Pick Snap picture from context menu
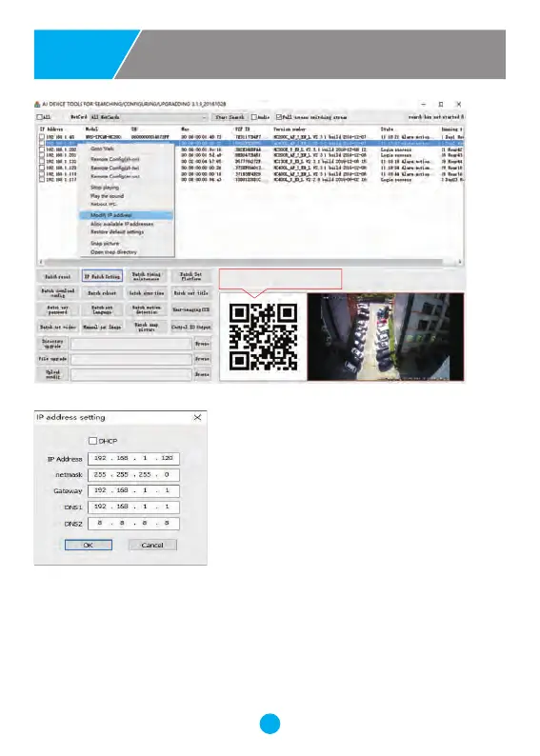The height and width of the screenshot is (756, 540). point(105,244)
